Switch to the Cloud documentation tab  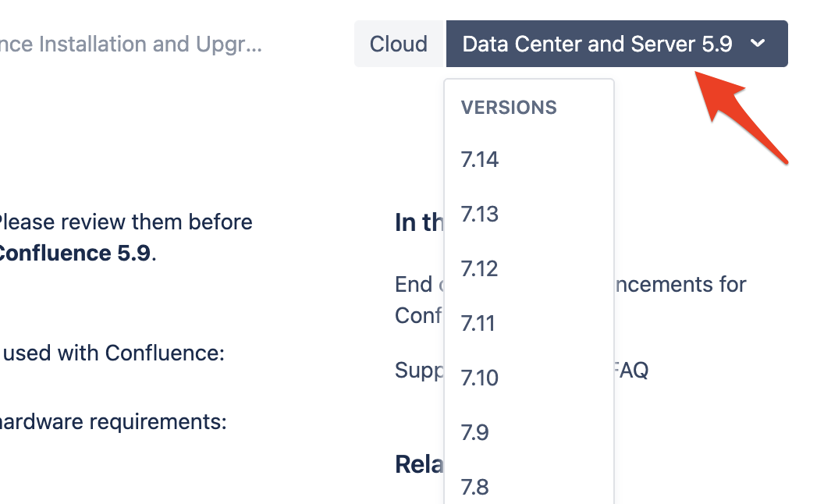click(x=399, y=44)
